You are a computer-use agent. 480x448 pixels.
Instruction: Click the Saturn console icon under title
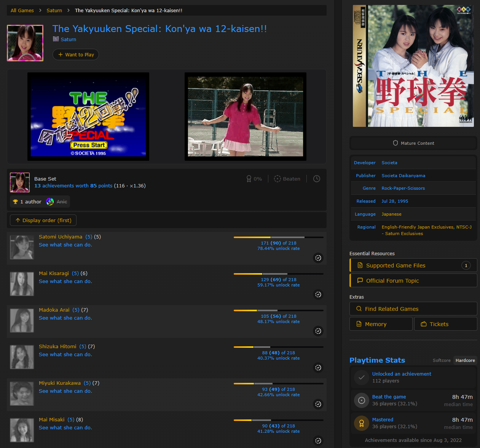(56, 39)
